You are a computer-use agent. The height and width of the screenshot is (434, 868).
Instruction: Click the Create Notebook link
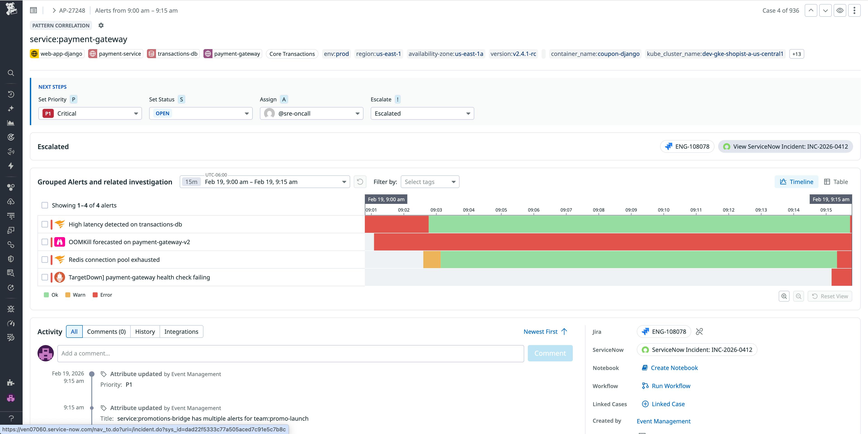(674, 367)
